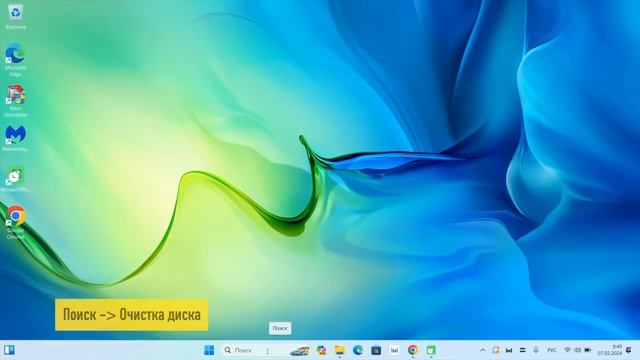Select the Malwarebytes desktop shortcut
The height and width of the screenshot is (360, 640).
coord(16,139)
